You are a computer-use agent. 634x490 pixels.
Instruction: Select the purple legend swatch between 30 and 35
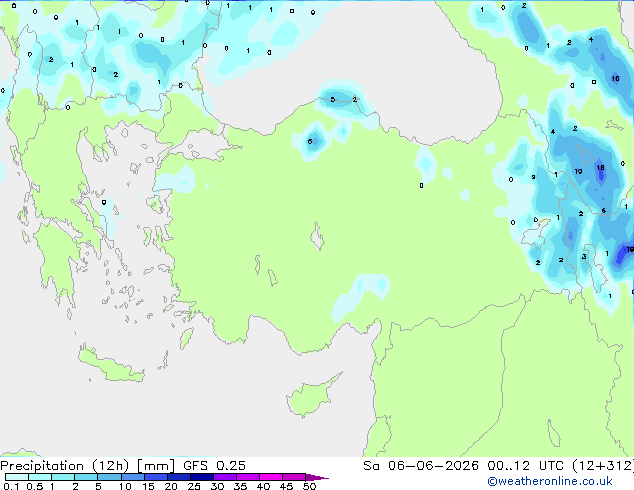coord(225,477)
